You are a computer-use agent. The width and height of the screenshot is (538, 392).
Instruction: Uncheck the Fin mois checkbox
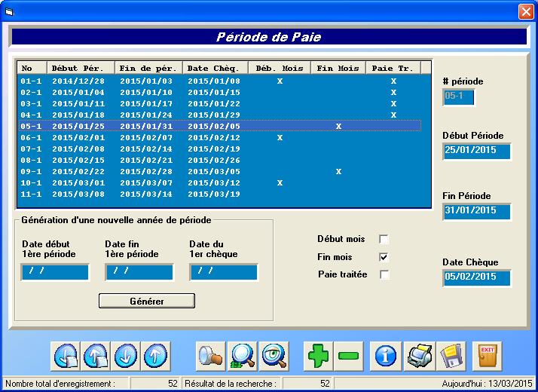(384, 257)
